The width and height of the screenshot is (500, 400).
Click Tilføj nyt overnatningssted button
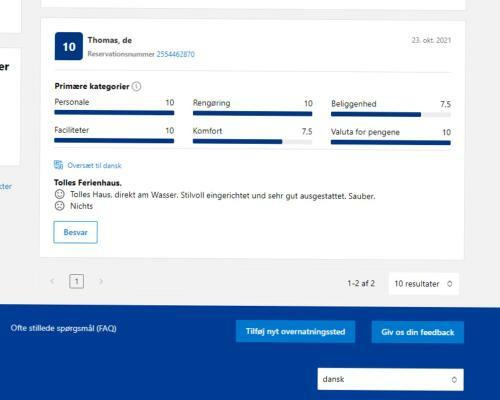tap(295, 332)
